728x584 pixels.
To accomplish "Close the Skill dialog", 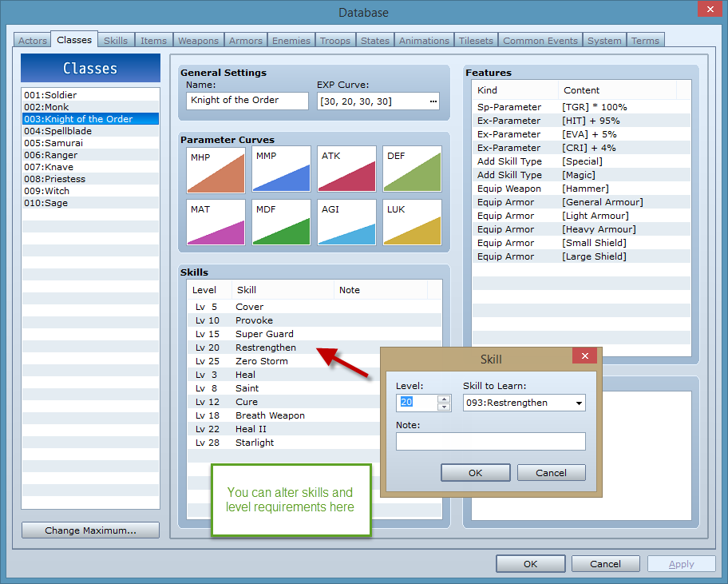I will 585,356.
